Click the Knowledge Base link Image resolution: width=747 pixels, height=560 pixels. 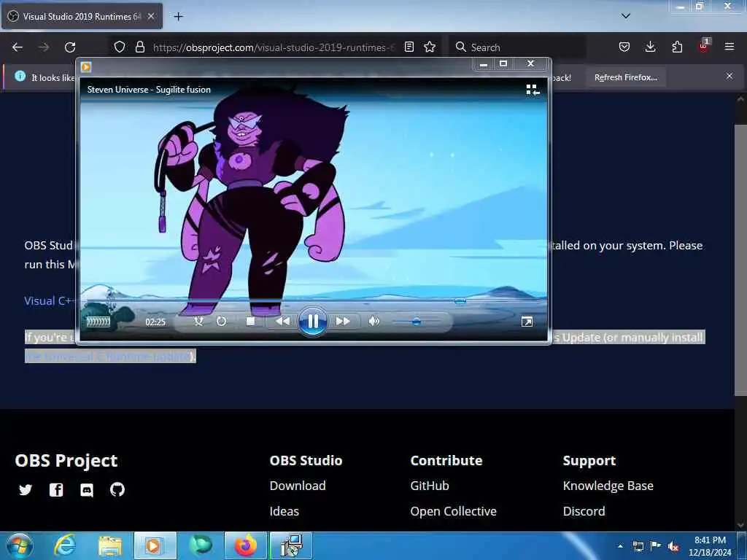[x=608, y=486]
